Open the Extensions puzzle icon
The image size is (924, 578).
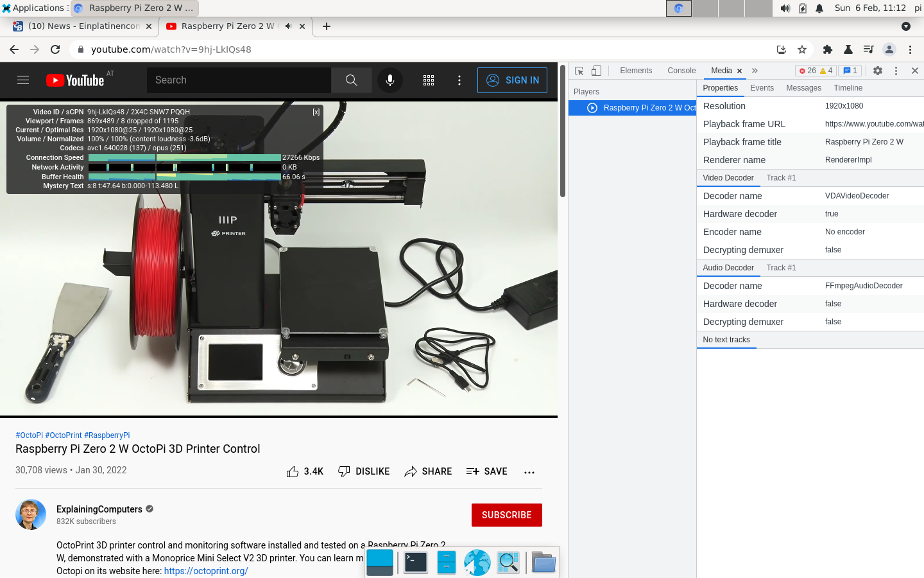coord(828,49)
